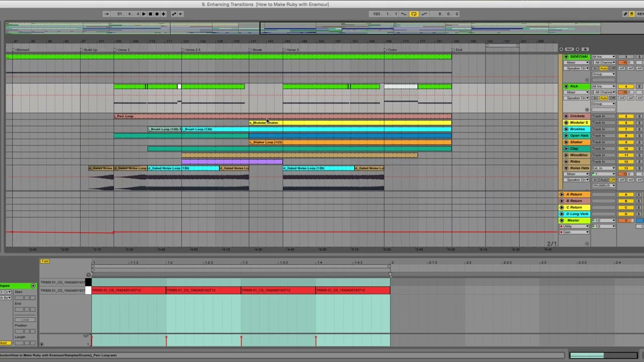
Task: Click the Master track title
Action: pyautogui.click(x=574, y=220)
